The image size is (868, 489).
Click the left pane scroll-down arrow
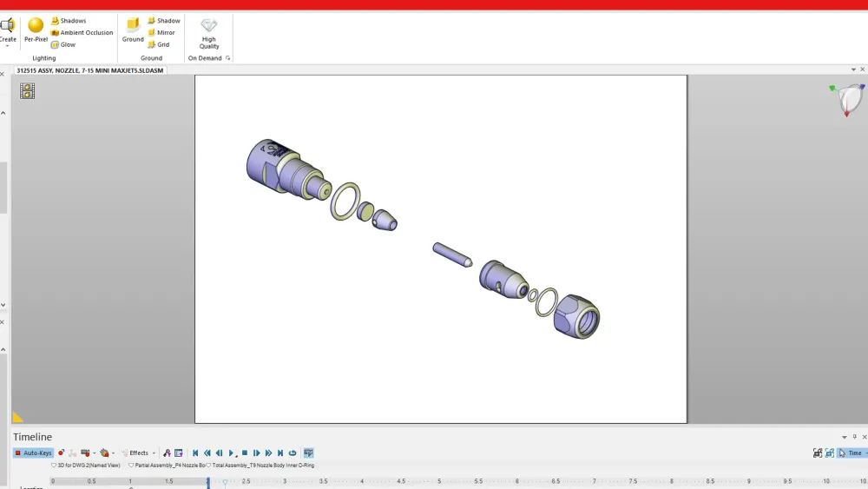point(3,305)
